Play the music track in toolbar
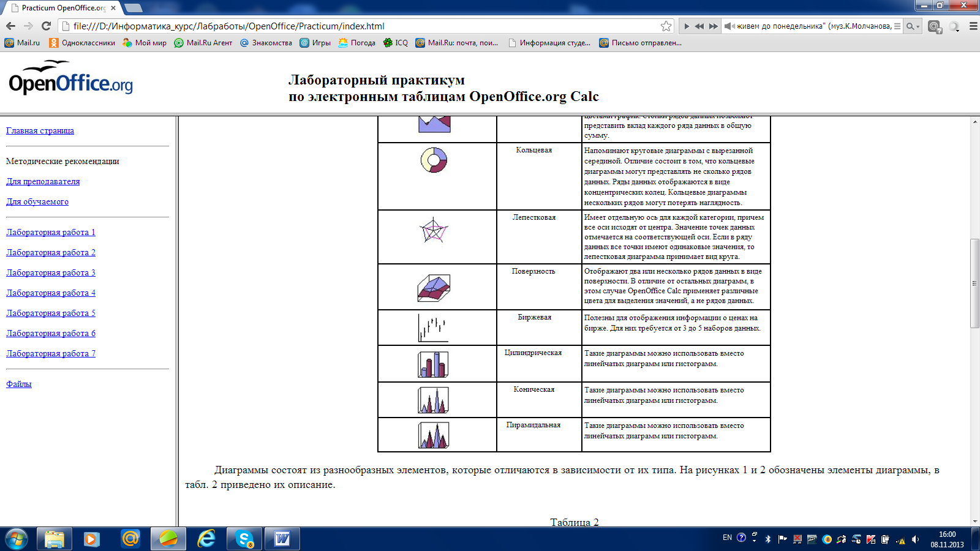Viewport: 980px width, 551px height. (x=687, y=26)
